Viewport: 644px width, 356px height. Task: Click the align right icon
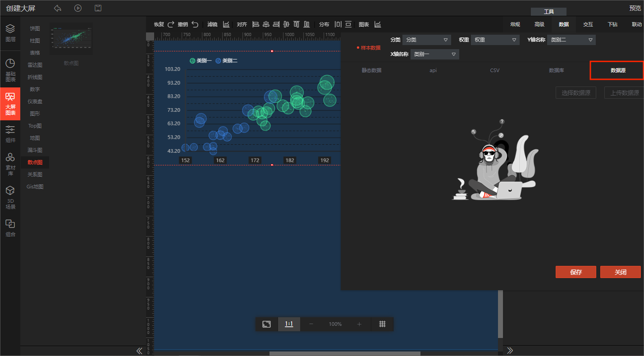pyautogui.click(x=276, y=24)
